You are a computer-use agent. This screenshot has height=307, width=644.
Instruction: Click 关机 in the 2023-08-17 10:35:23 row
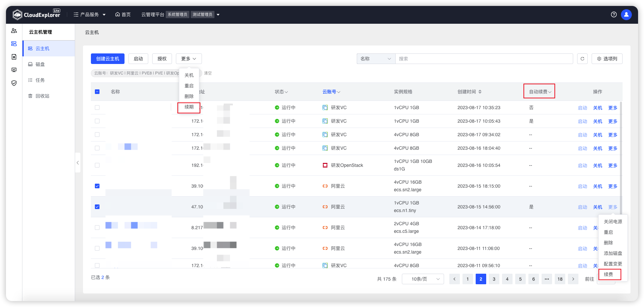[x=598, y=108]
